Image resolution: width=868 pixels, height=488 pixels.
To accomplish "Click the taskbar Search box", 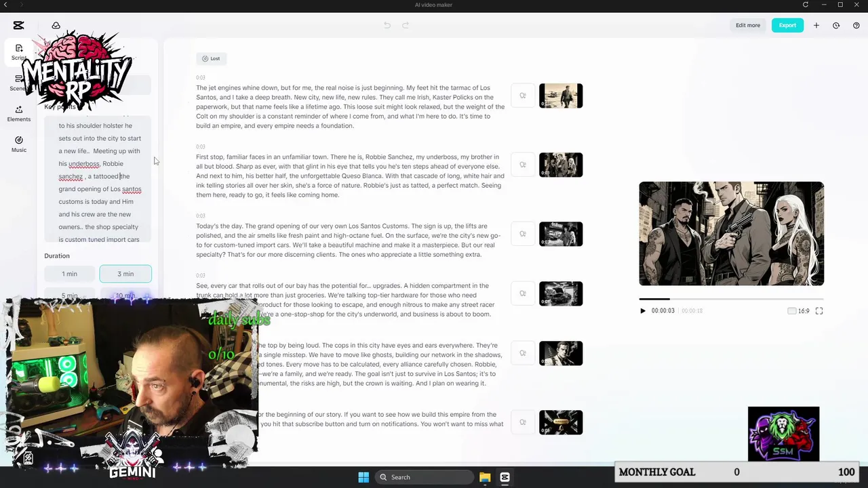I will [x=423, y=477].
